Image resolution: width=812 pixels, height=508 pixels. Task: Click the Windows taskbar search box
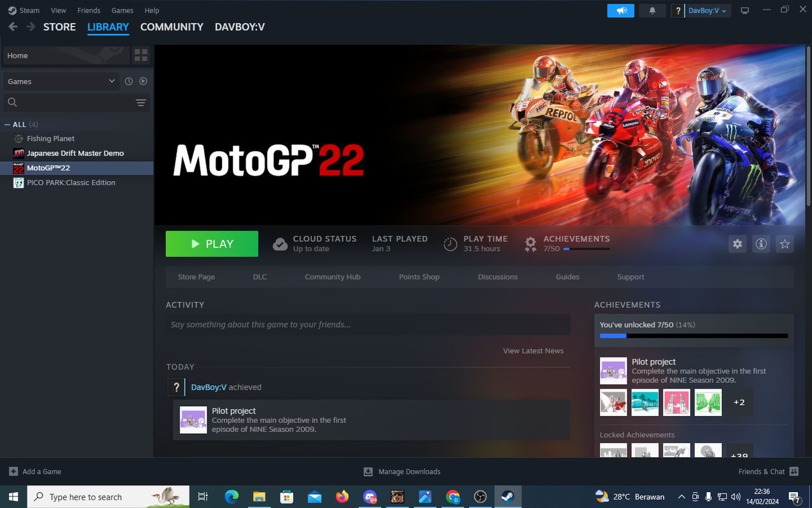click(108, 497)
